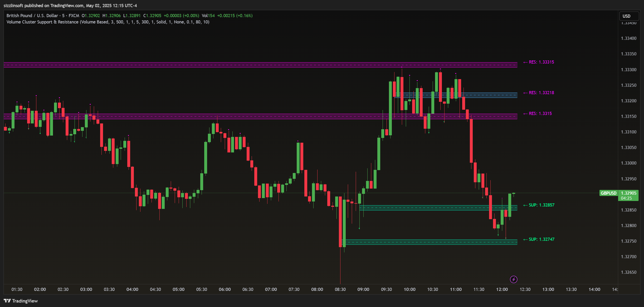Click the 14:00 time axis label
The image size is (644, 307).
pyautogui.click(x=594, y=289)
